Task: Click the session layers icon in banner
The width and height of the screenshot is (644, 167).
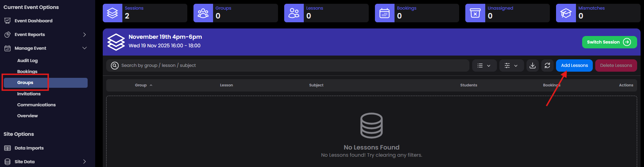Action: [x=116, y=42]
